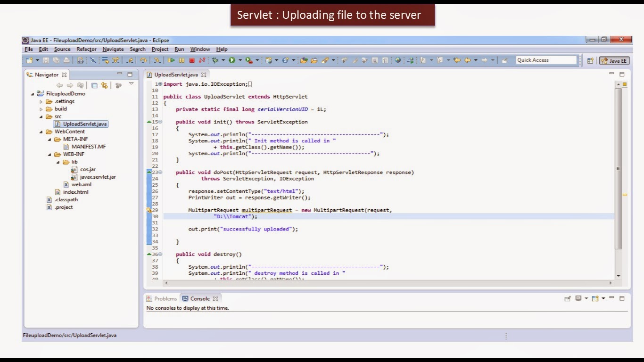Switch to the Problems tab

(162, 298)
